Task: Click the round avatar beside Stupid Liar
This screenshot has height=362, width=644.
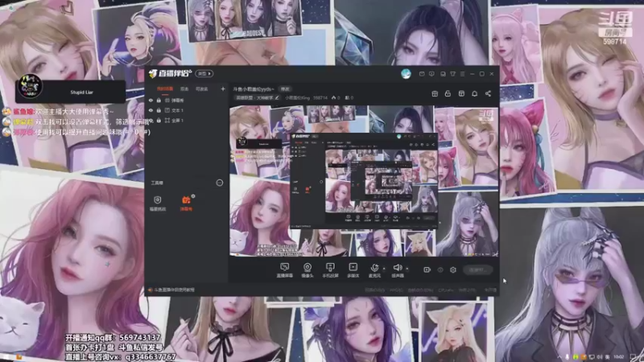Action: pyautogui.click(x=30, y=86)
